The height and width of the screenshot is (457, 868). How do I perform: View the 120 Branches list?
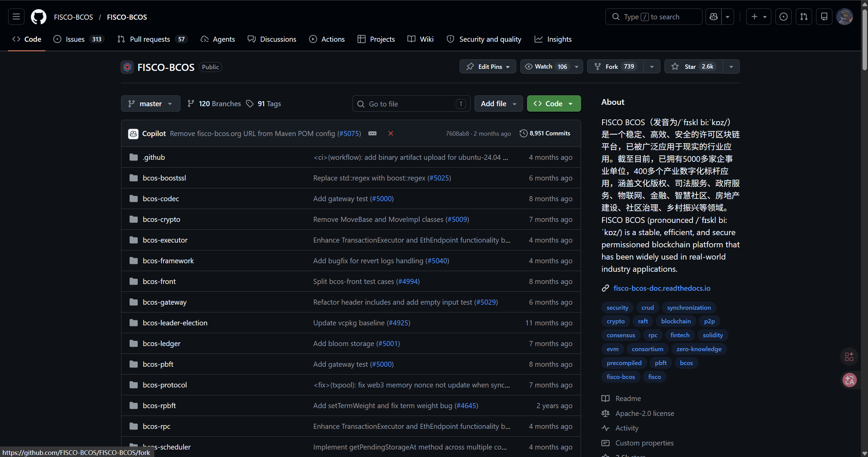coord(214,103)
